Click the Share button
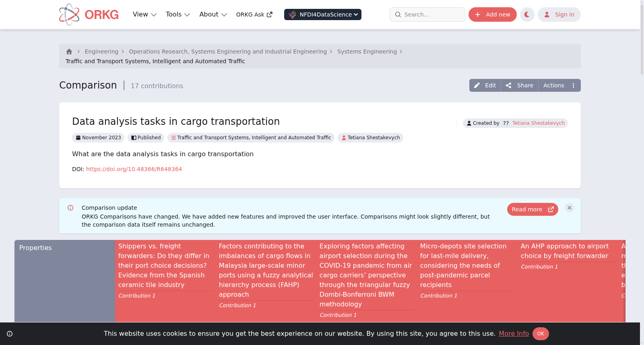Screen dimensions: 644x345 520,85
